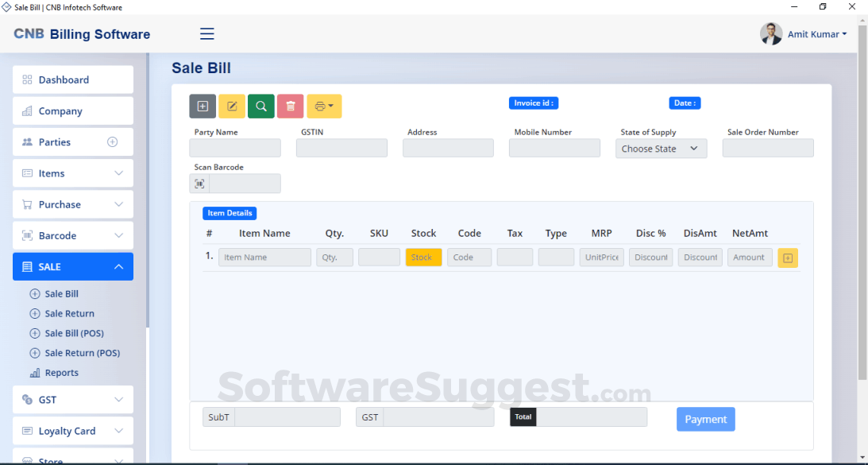Click the Invoice id label badge

click(534, 103)
